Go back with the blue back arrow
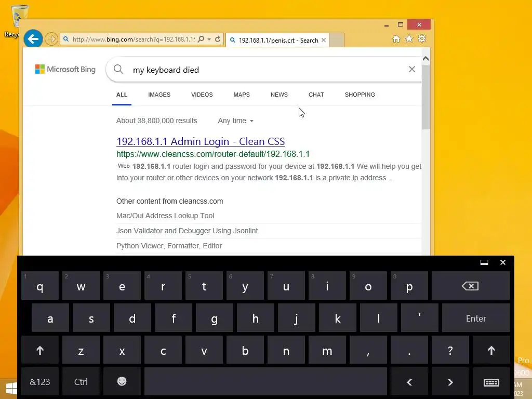The height and width of the screenshot is (399, 532). 33,39
